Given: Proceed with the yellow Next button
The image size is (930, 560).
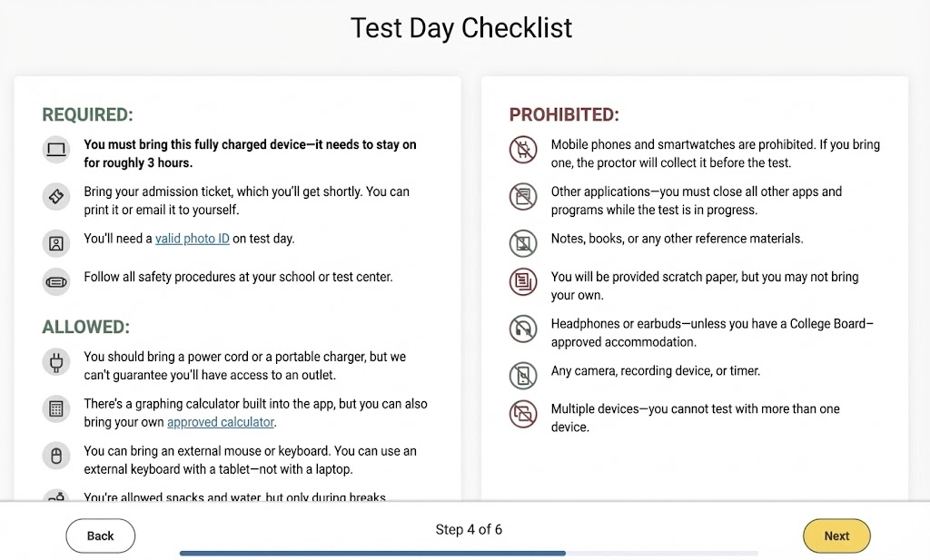Looking at the screenshot, I should point(836,535).
